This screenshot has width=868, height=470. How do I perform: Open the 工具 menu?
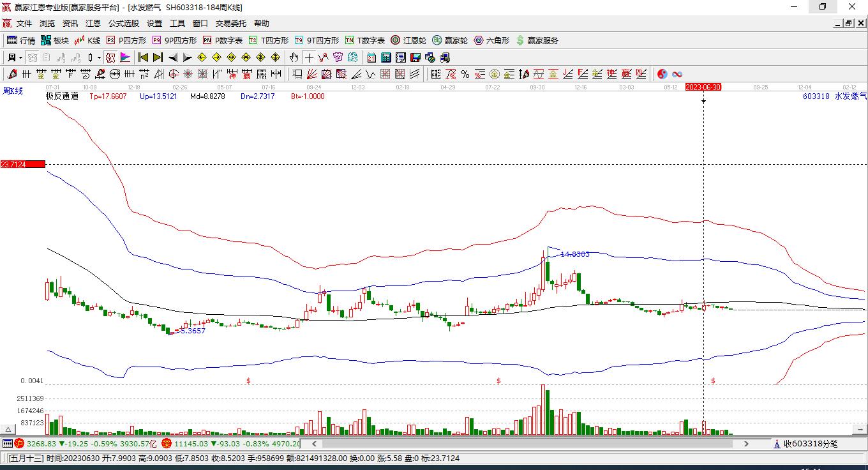(x=177, y=24)
